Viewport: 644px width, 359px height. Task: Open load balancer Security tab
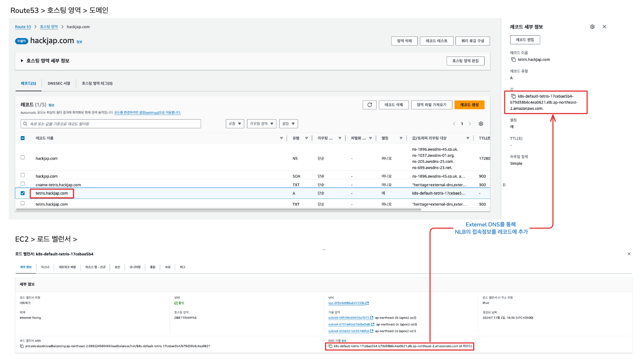[117, 267]
